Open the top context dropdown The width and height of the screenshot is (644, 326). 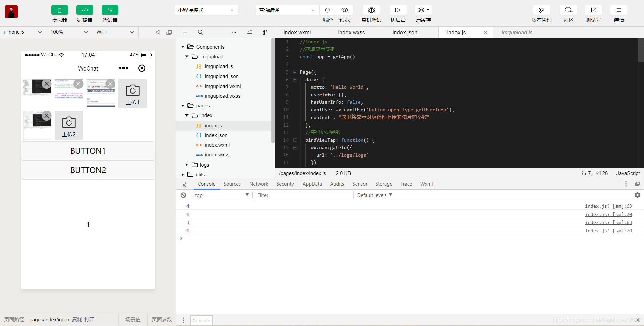click(x=221, y=195)
